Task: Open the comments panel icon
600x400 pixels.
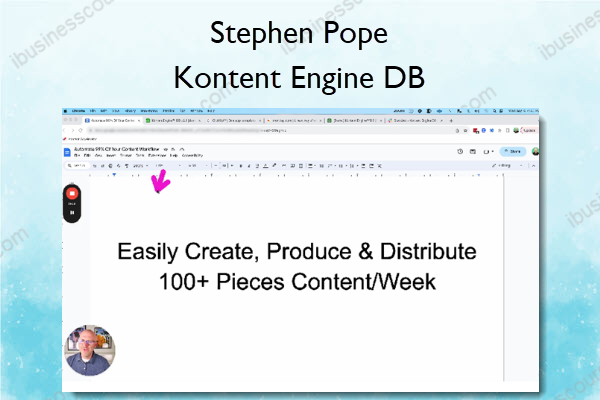Action: point(473,151)
